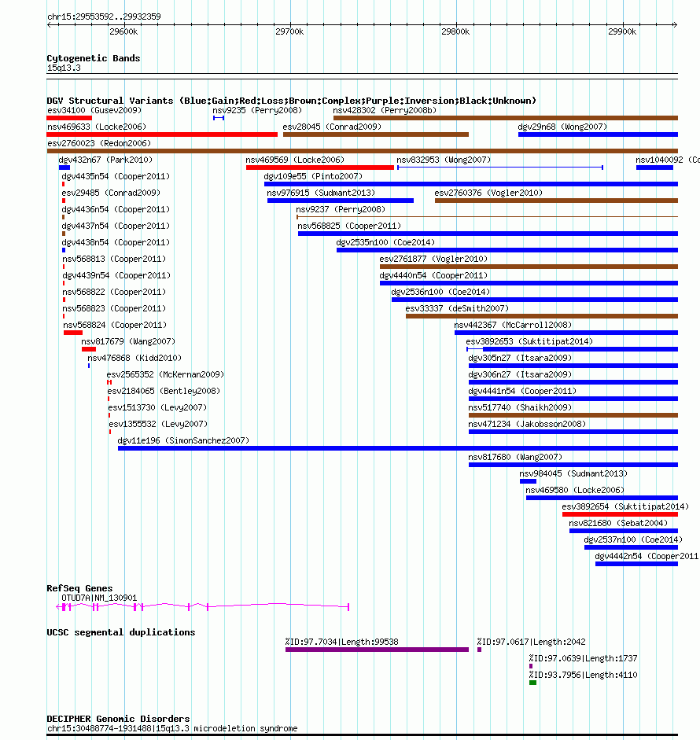
Task: Click esv33337 (deSmith2007) variant label
Action: tap(457, 308)
